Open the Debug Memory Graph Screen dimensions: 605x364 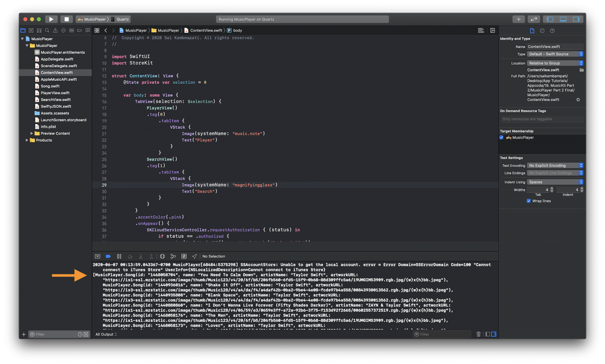[173, 256]
